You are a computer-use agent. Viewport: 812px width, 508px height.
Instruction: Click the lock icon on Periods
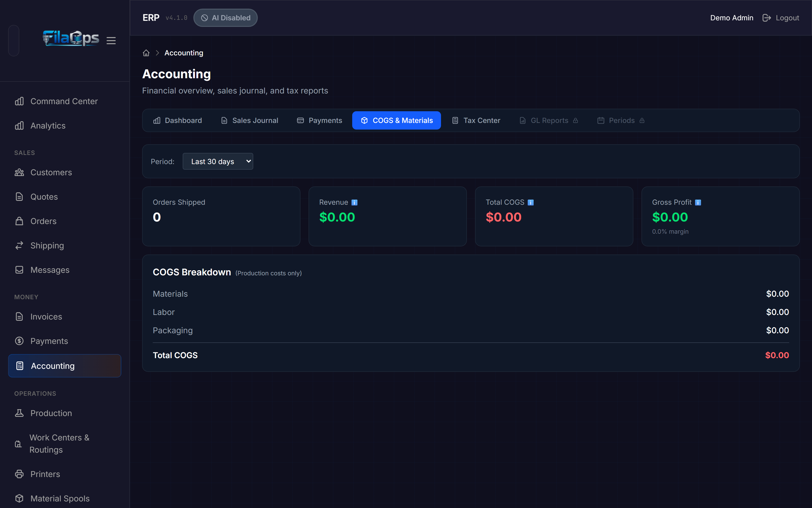[x=642, y=120]
